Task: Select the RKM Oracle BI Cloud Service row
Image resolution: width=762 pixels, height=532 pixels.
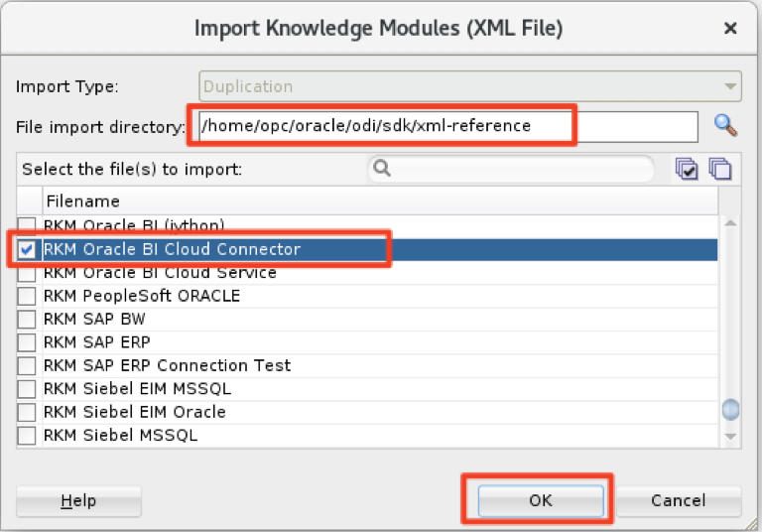Action: coord(160,273)
